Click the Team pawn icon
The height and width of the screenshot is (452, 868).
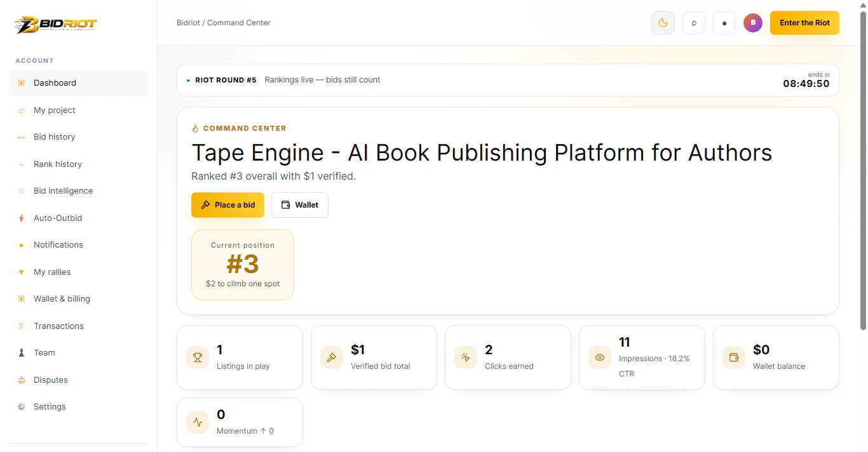pyautogui.click(x=21, y=353)
